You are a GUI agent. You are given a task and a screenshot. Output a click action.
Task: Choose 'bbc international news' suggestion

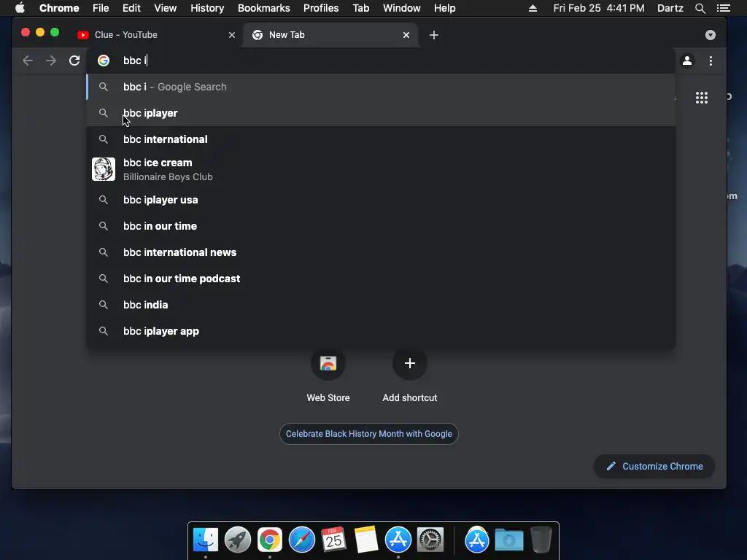[381, 252]
